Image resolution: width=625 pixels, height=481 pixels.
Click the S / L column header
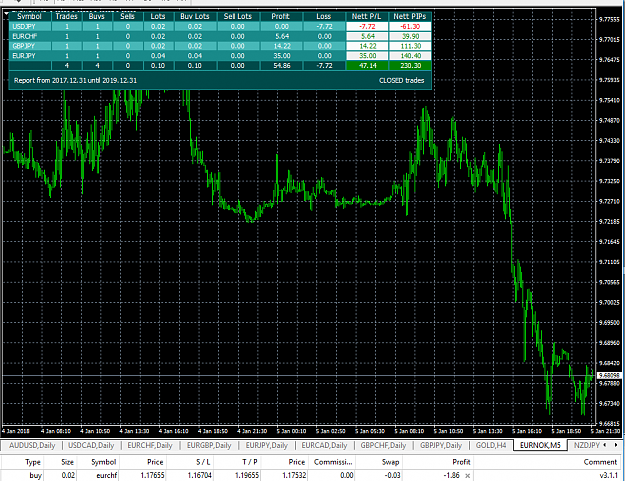pos(203,462)
